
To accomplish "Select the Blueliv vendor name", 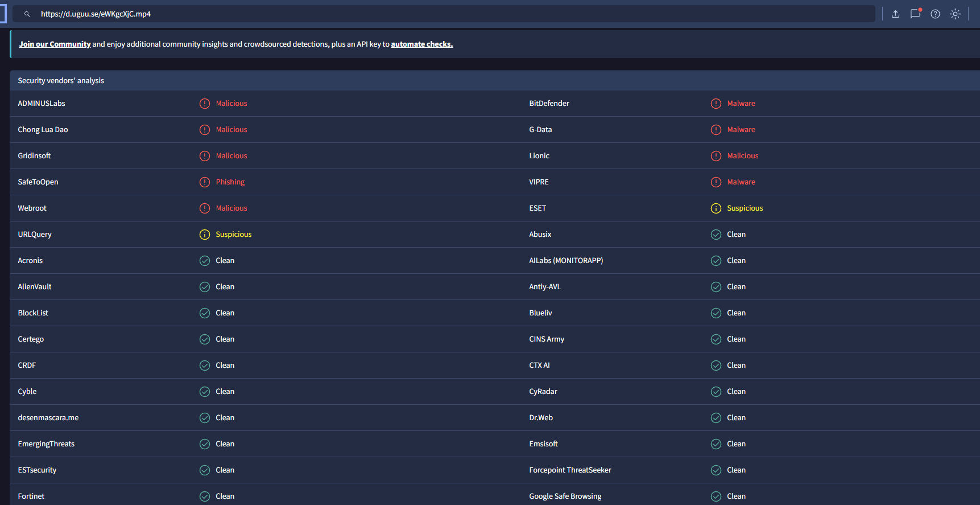I will [x=540, y=313].
